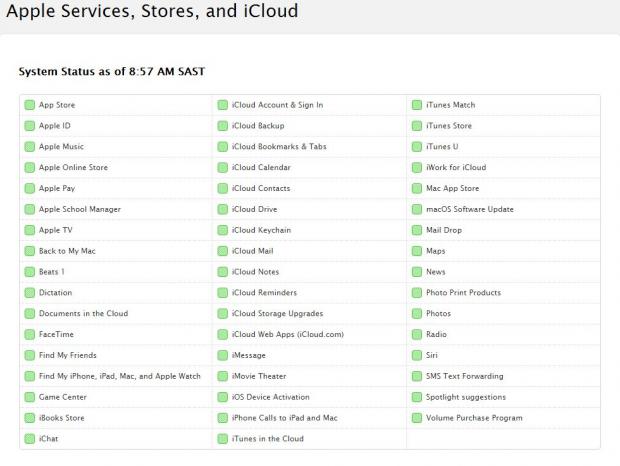The height and width of the screenshot is (466, 620).
Task: Click the green status icon beside App Store
Action: click(x=30, y=105)
